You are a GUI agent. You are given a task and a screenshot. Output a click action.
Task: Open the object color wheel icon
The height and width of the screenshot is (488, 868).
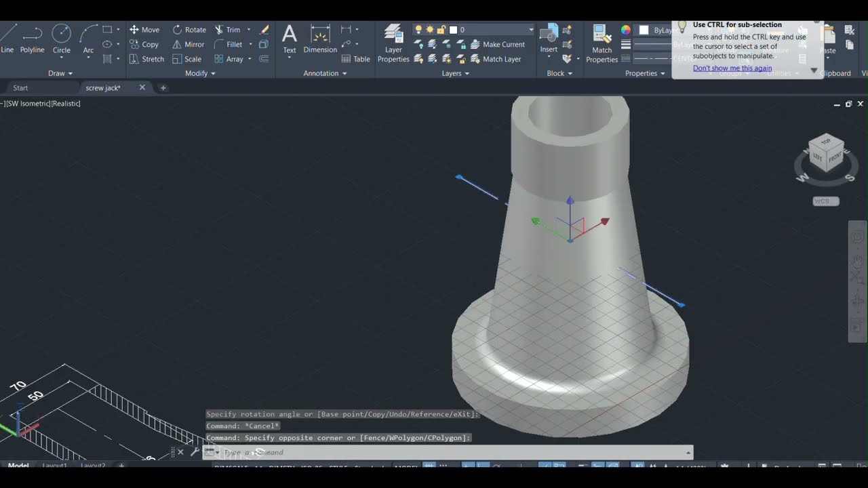pyautogui.click(x=626, y=30)
